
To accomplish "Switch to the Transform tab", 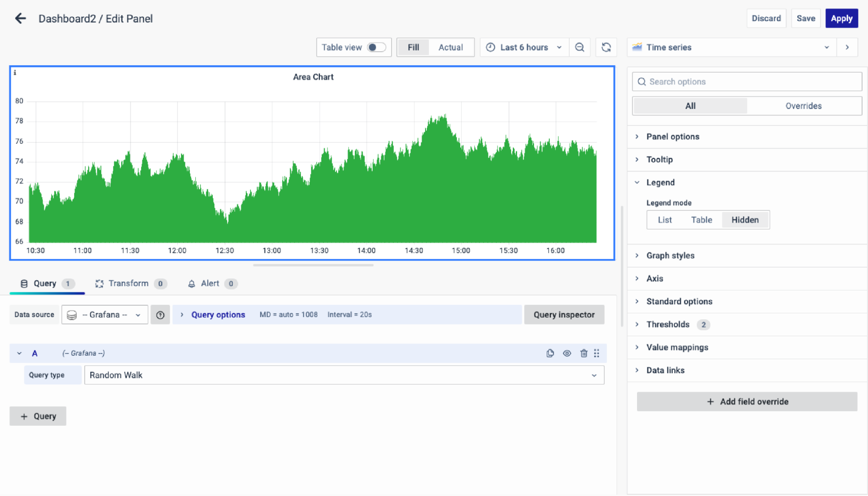I will [x=129, y=284].
